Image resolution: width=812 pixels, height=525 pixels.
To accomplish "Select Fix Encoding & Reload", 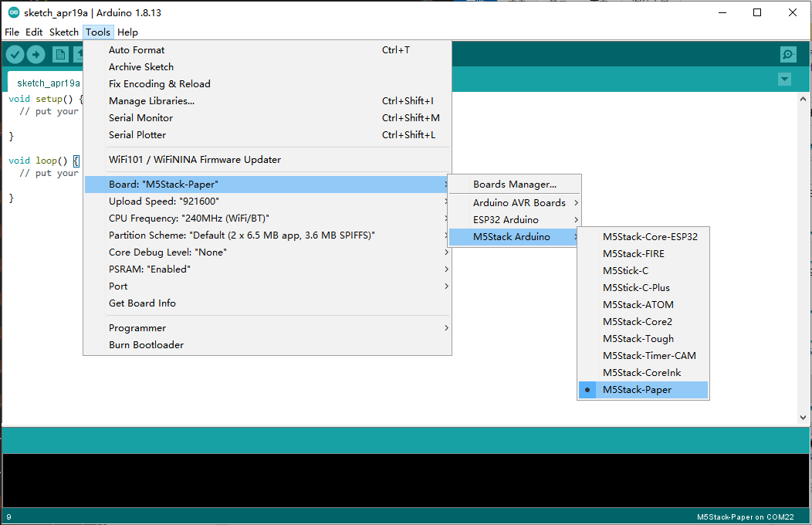I will tap(267, 84).
